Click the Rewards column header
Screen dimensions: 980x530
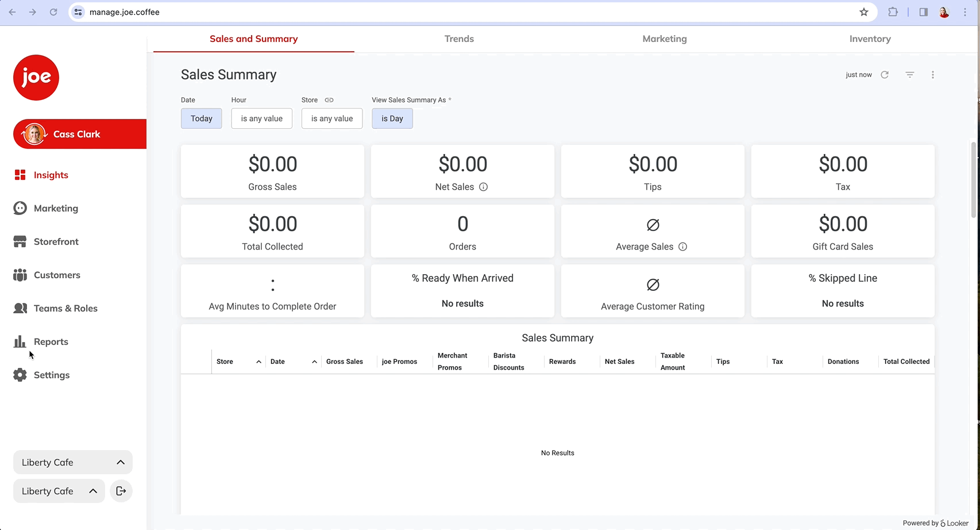click(562, 362)
